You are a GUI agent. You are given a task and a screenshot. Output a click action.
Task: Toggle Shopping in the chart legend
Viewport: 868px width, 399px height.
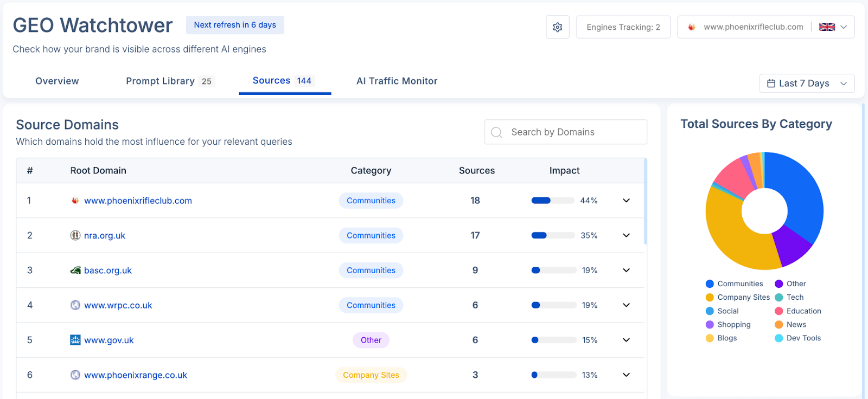(728, 325)
